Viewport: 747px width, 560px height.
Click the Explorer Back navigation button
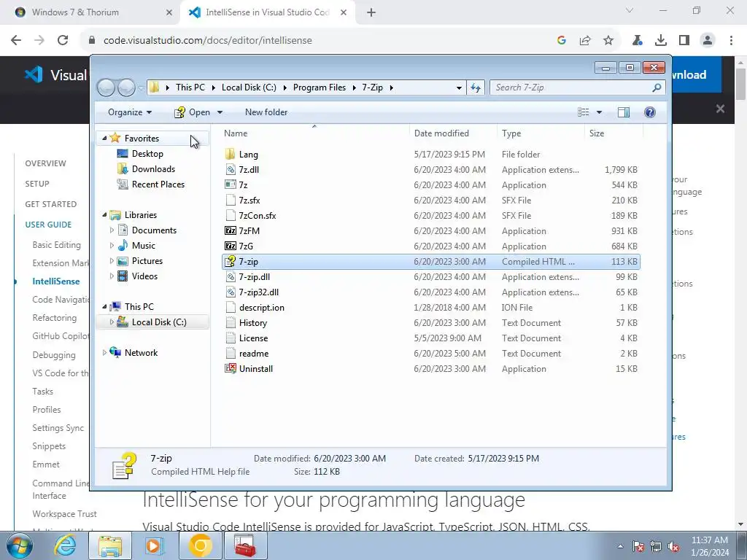tap(107, 87)
